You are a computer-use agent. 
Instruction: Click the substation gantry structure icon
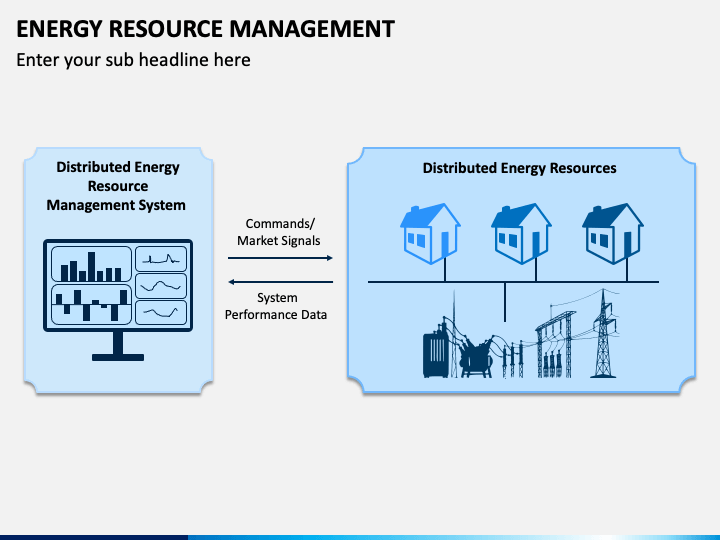point(555,344)
